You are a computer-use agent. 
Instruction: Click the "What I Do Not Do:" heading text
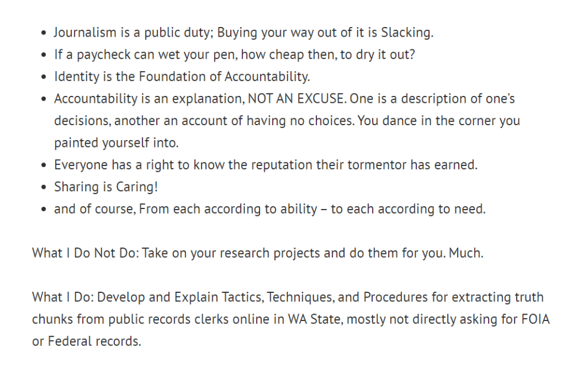(85, 253)
